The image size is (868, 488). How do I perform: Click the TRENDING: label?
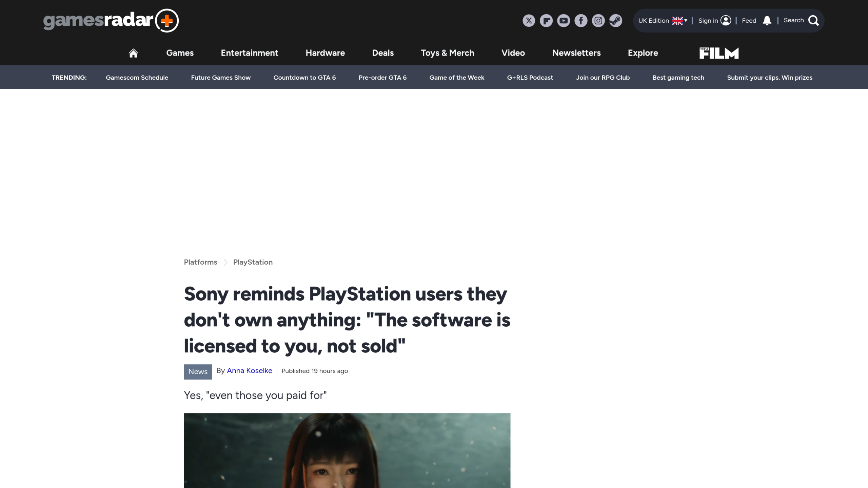click(69, 78)
